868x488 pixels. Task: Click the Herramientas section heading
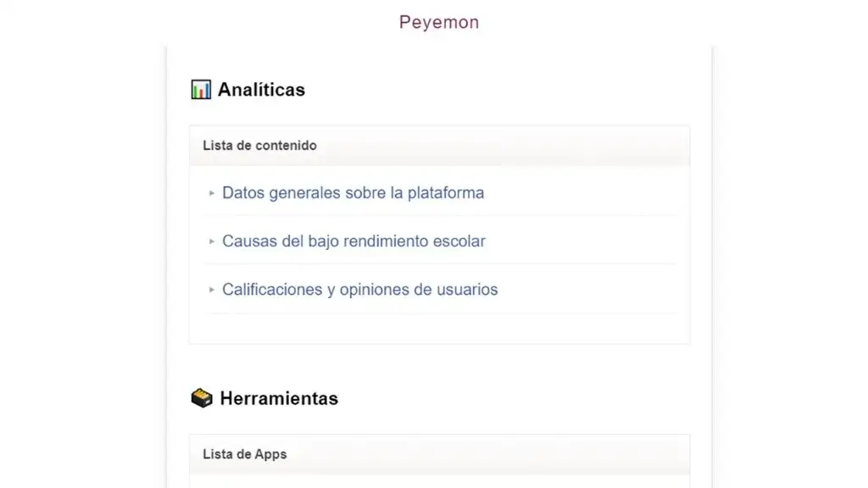click(x=279, y=398)
